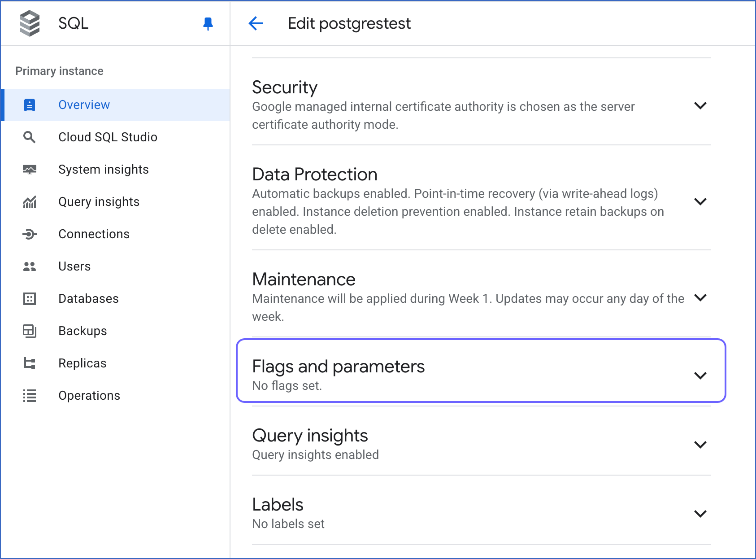
Task: Click the Query insights chart icon
Action: point(30,202)
